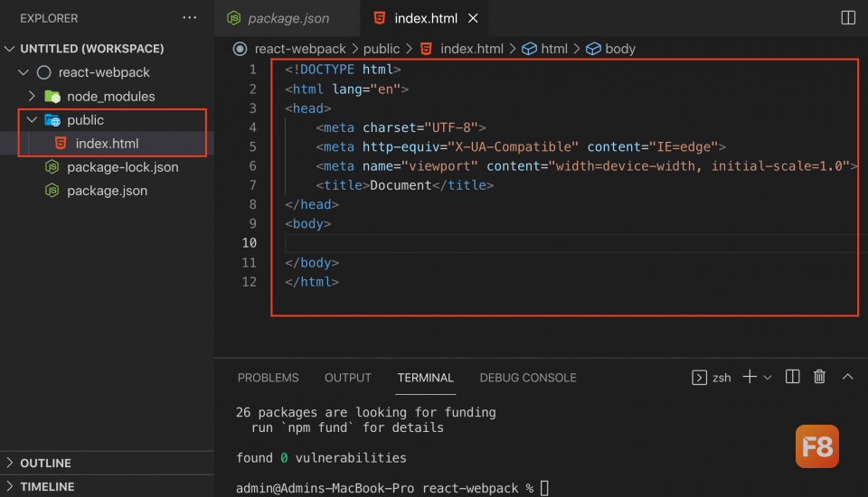Collapse the react-webpack folder chevron
Screen dimensions: 868x497
pos(24,72)
